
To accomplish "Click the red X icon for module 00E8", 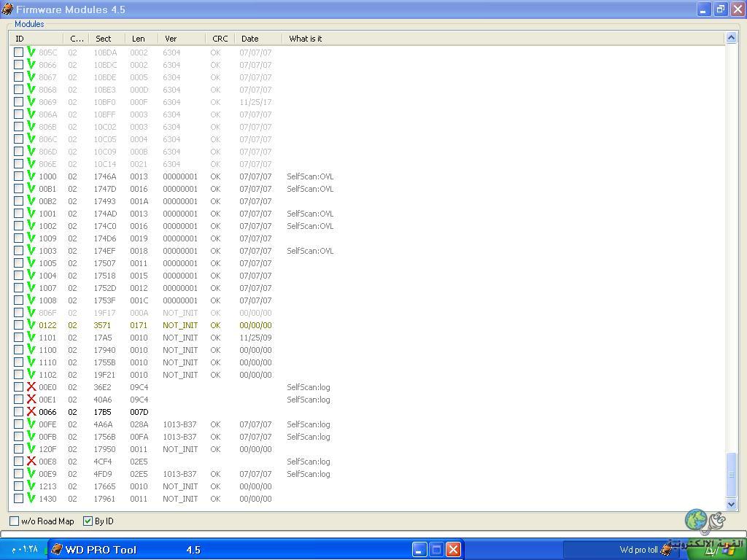I will point(31,461).
